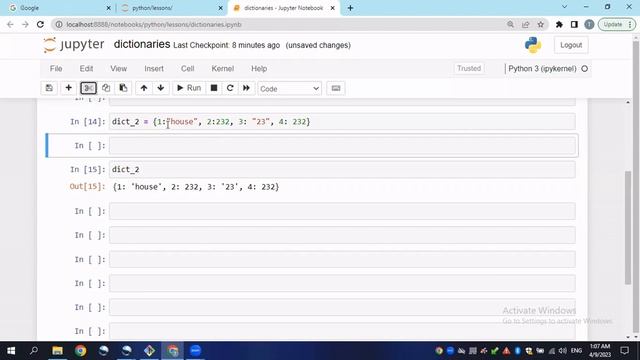This screenshot has height=360, width=640.
Task: Open the Windows Start menu
Action: [11, 351]
